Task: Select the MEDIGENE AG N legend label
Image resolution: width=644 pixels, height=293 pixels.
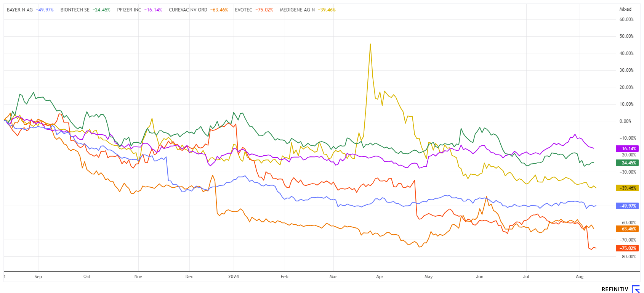Action: point(297,10)
